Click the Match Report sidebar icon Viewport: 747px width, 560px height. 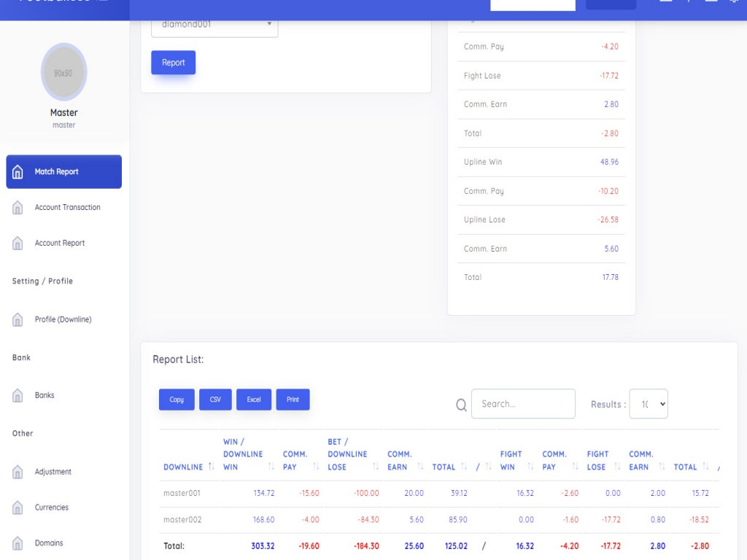18,172
